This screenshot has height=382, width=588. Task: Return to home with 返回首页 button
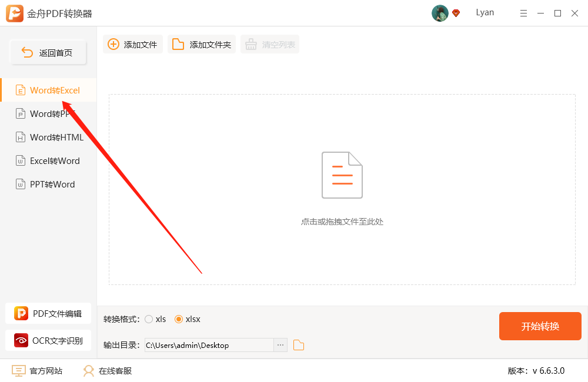(48, 52)
